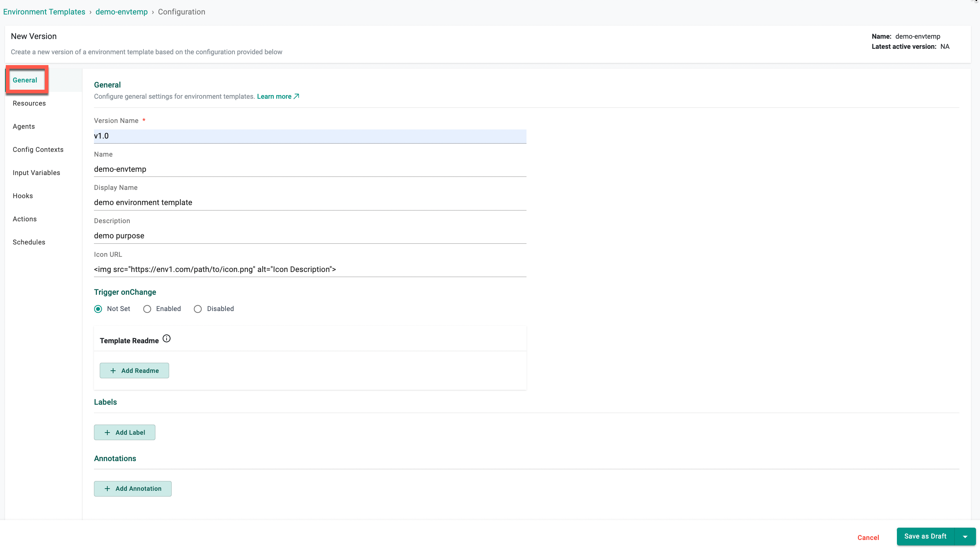Click the Cancel button
This screenshot has height=549, width=980.
coord(868,537)
